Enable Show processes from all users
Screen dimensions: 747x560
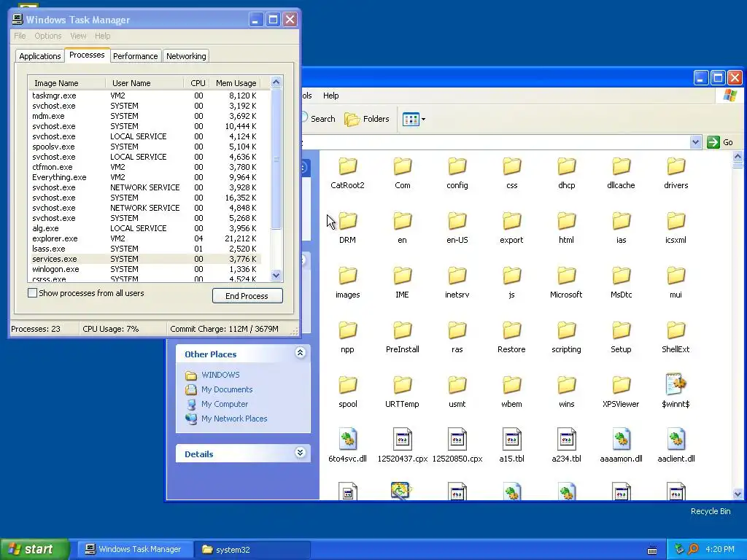coord(32,293)
